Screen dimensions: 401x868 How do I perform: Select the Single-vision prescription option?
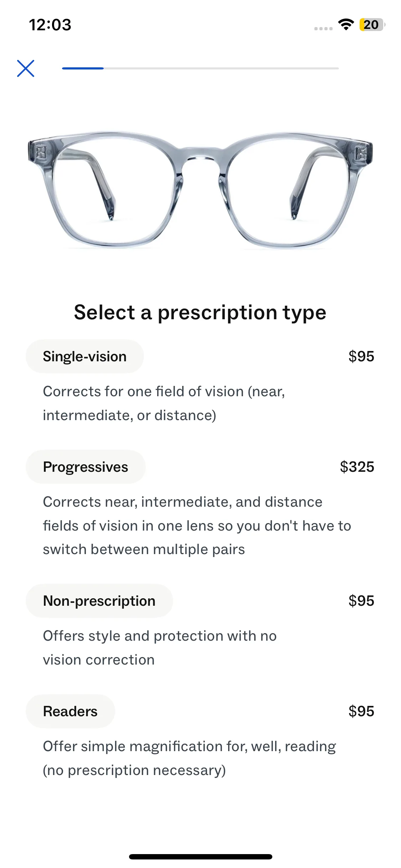[85, 356]
